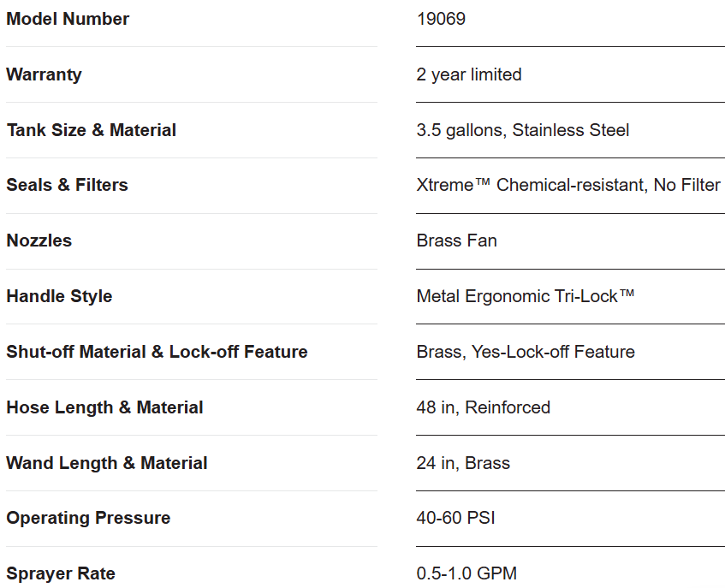This screenshot has height=588, width=725.
Task: Click the Nozzles label
Action: point(39,241)
